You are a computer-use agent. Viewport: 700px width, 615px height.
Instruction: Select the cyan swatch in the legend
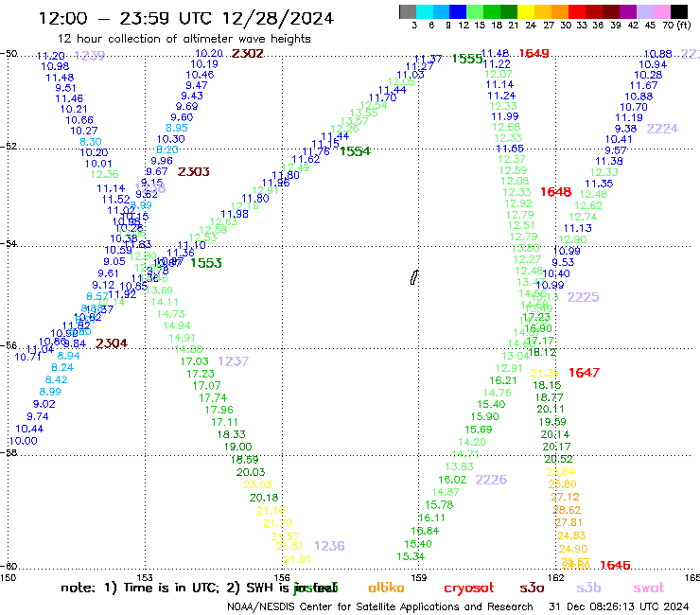(x=425, y=11)
